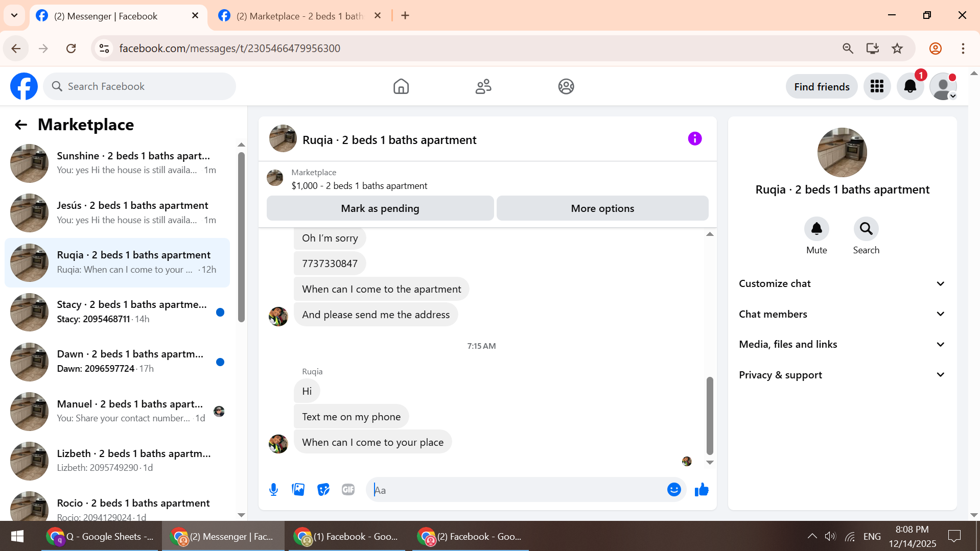Viewport: 980px width, 551px height.
Task: Open Stacy's unread conversation
Action: (x=118, y=312)
